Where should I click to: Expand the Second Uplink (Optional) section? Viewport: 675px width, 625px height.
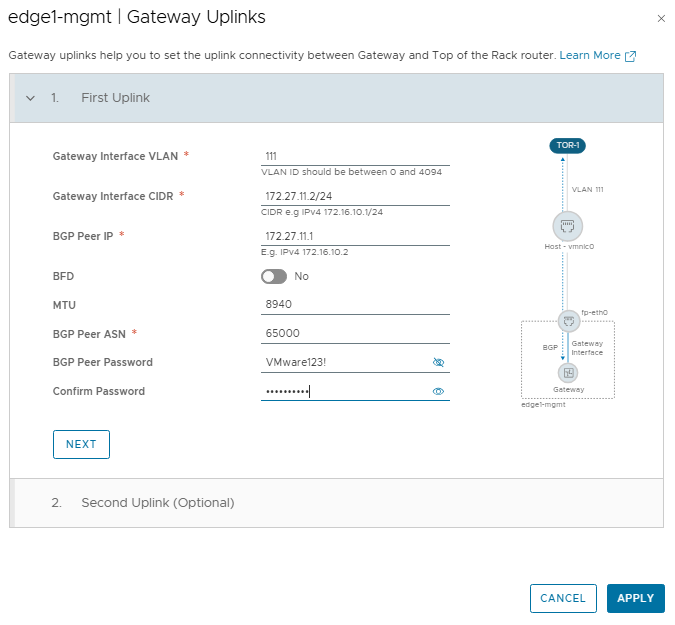157,503
